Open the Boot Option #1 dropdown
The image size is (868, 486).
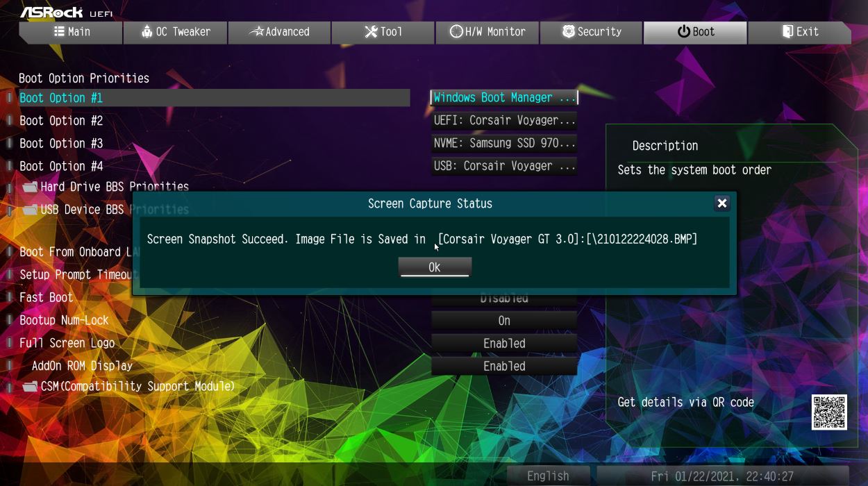click(504, 98)
